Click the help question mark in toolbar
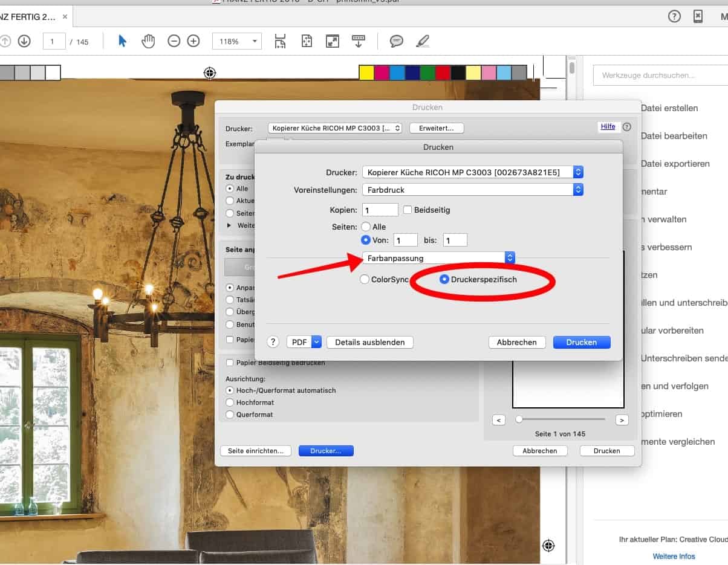This screenshot has height=565, width=728. [x=674, y=16]
